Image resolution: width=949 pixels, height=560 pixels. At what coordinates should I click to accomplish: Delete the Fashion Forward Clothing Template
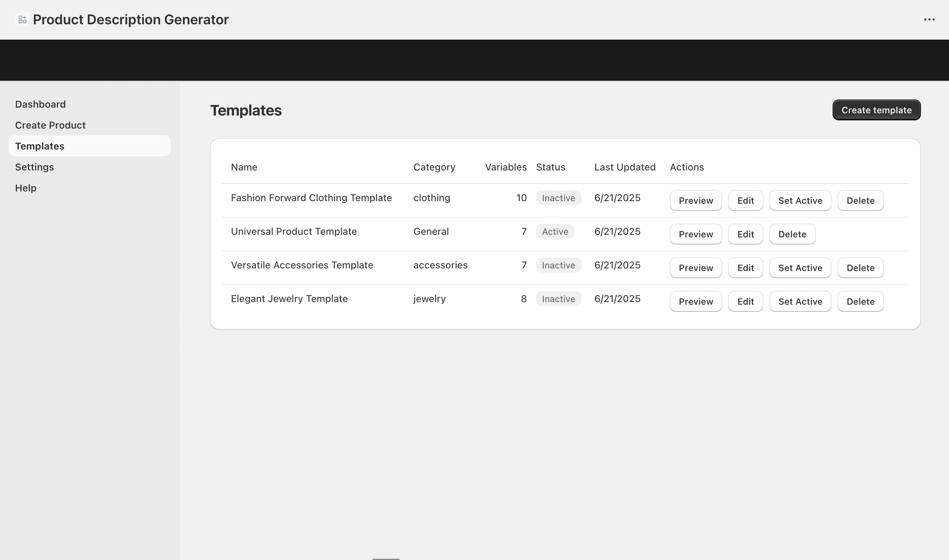860,200
